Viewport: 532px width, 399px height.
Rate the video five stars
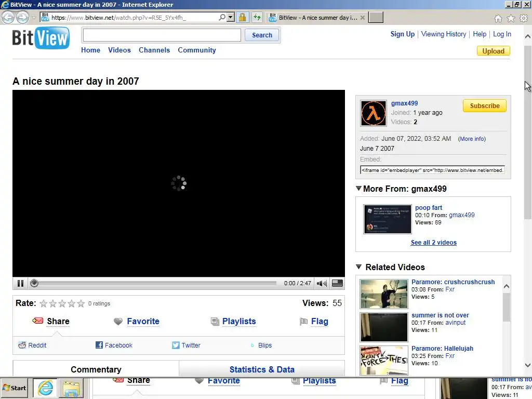[81, 303]
